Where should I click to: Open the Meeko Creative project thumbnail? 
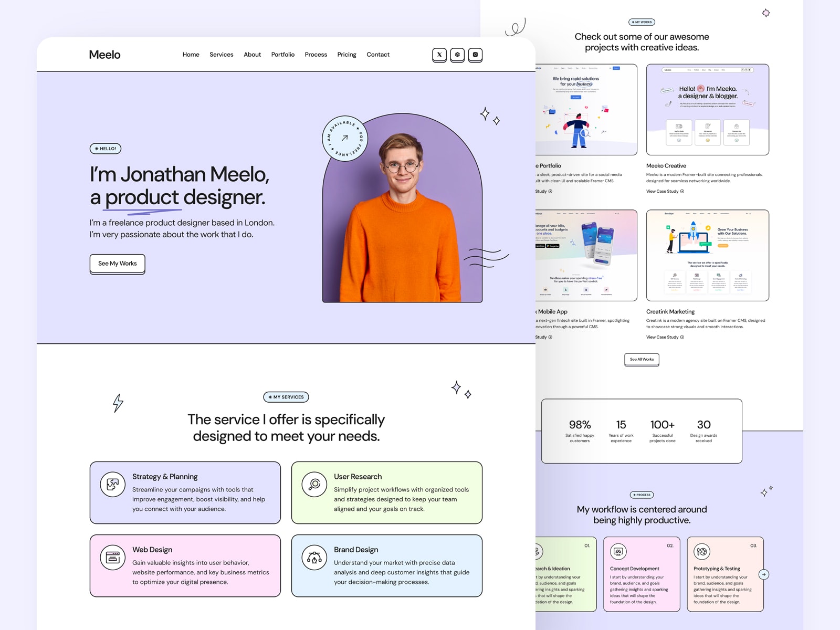708,110
